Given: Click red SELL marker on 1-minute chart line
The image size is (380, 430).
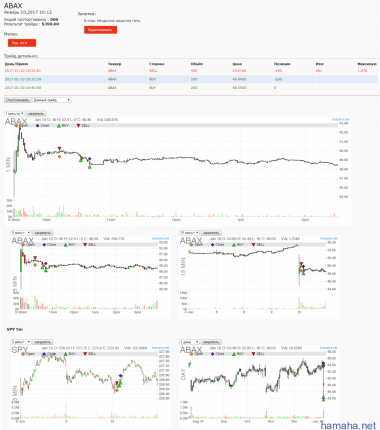Looking at the screenshot, I should click(59, 148).
